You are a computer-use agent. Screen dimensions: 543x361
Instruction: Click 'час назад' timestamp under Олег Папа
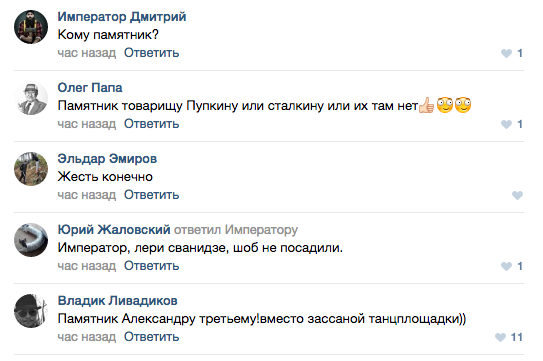[x=87, y=124]
